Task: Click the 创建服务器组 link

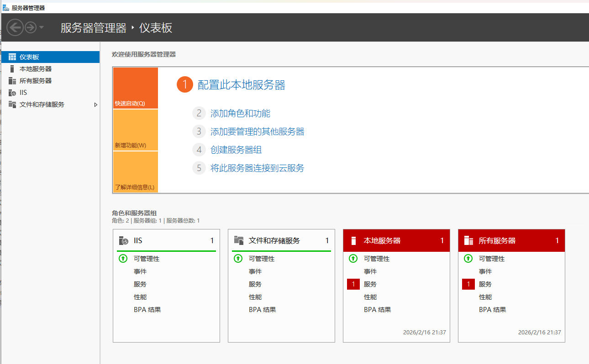Action: tap(236, 150)
